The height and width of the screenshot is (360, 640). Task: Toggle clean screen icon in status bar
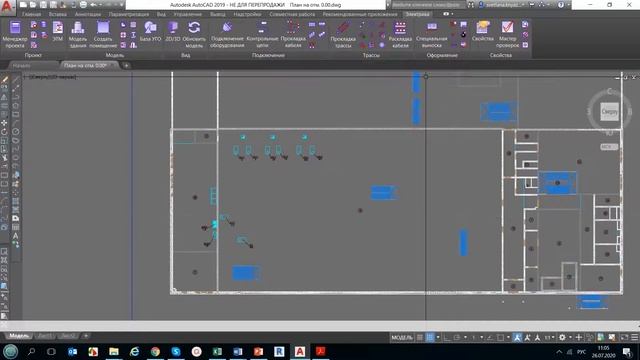click(624, 337)
